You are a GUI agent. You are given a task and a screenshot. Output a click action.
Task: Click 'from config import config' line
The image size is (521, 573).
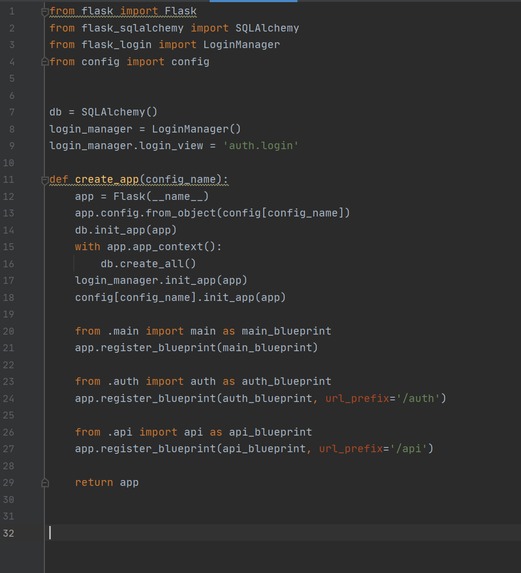click(x=129, y=62)
